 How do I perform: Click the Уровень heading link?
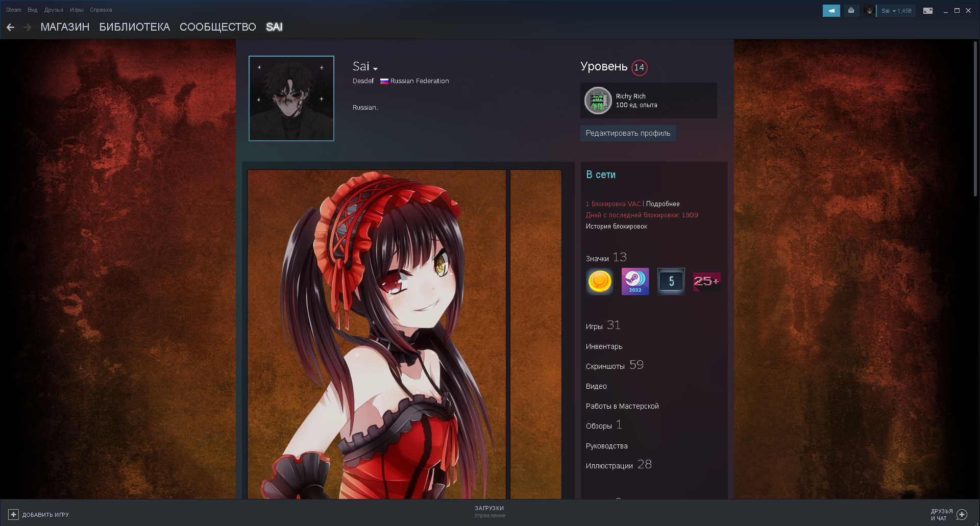[604, 67]
